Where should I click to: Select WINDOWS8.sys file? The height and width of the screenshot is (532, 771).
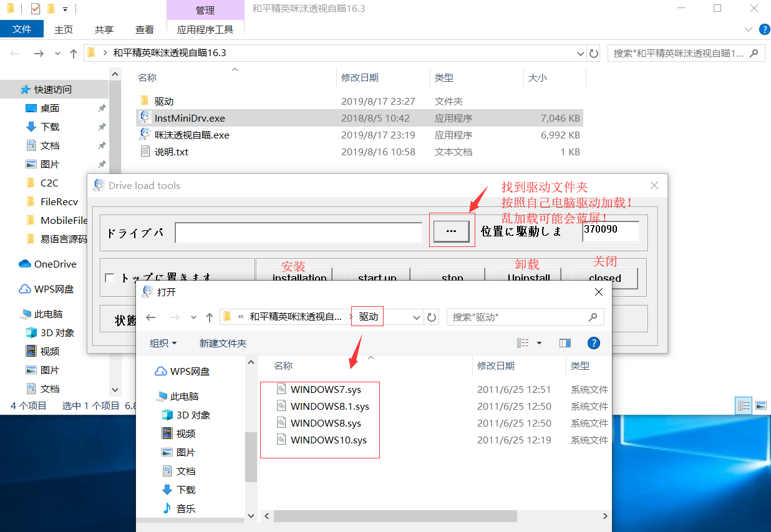(x=326, y=423)
